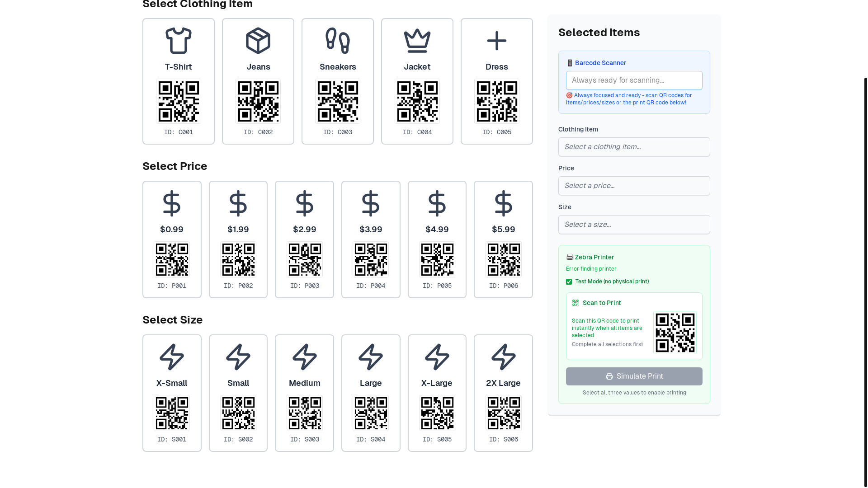Click the Dress C005 QR code
Image resolution: width=868 pixels, height=488 pixels.
click(x=497, y=101)
